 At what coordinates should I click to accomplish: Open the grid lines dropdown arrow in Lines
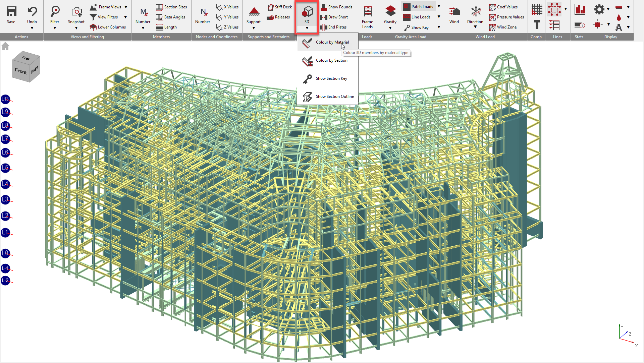pyautogui.click(x=566, y=9)
